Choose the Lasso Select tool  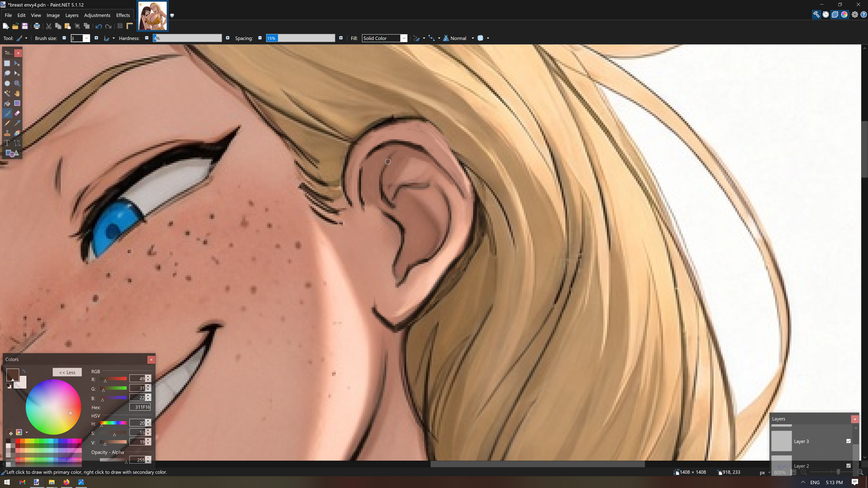[x=7, y=73]
